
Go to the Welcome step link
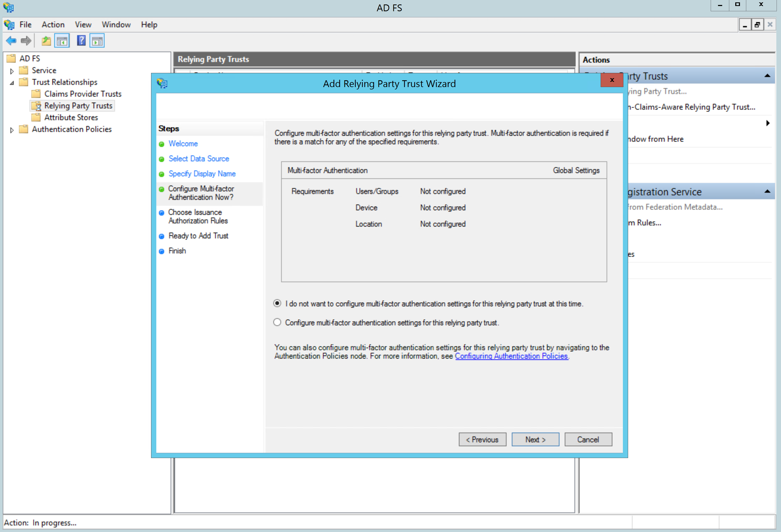tap(183, 144)
